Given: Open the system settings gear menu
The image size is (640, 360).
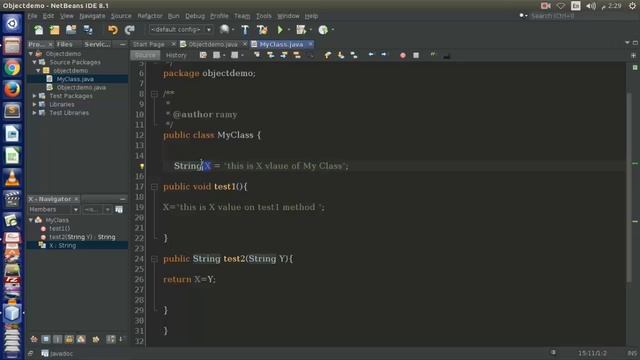Looking at the screenshot, I should (632, 6).
